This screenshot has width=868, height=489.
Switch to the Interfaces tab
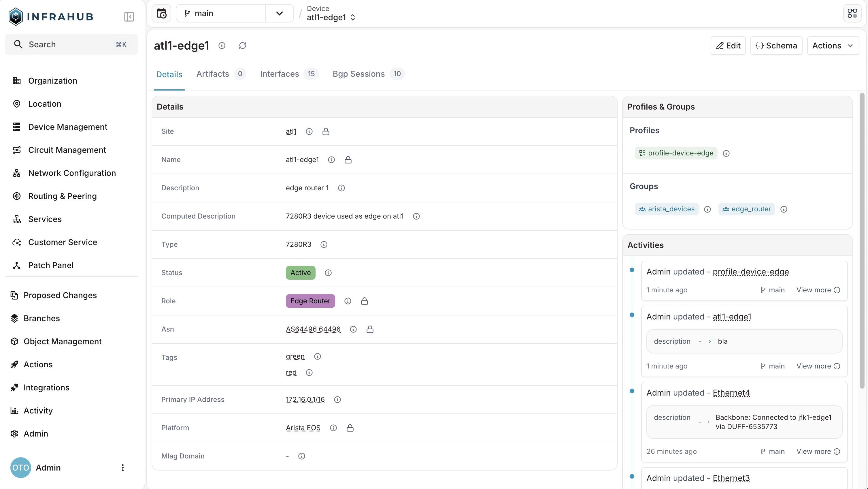tap(279, 74)
